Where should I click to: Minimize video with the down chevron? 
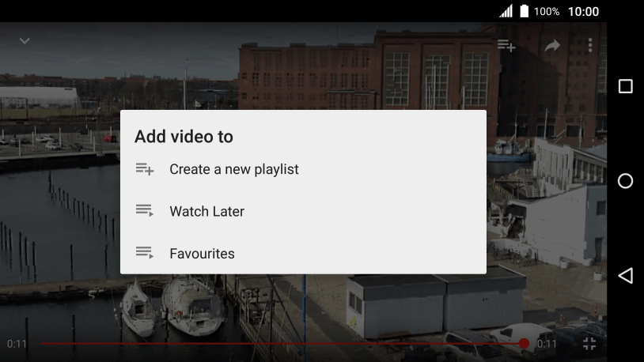tap(25, 41)
